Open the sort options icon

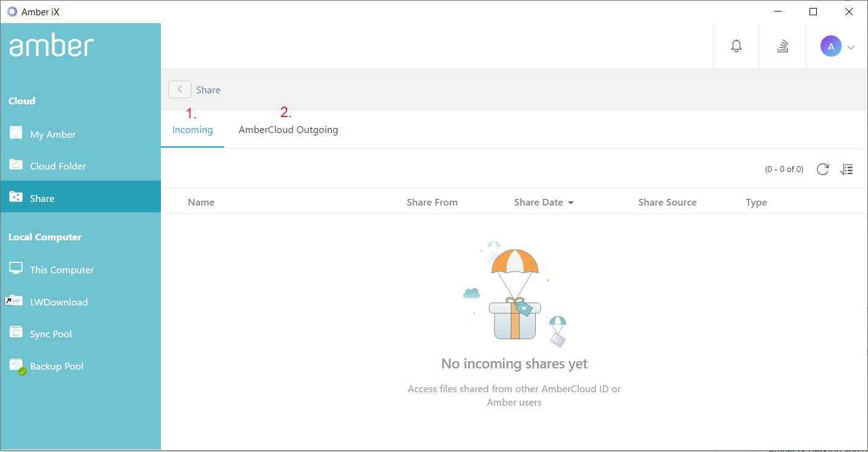click(847, 169)
